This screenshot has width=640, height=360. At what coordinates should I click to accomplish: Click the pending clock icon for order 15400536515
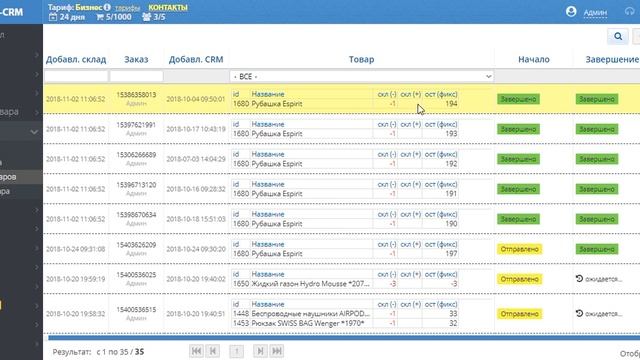[579, 313]
